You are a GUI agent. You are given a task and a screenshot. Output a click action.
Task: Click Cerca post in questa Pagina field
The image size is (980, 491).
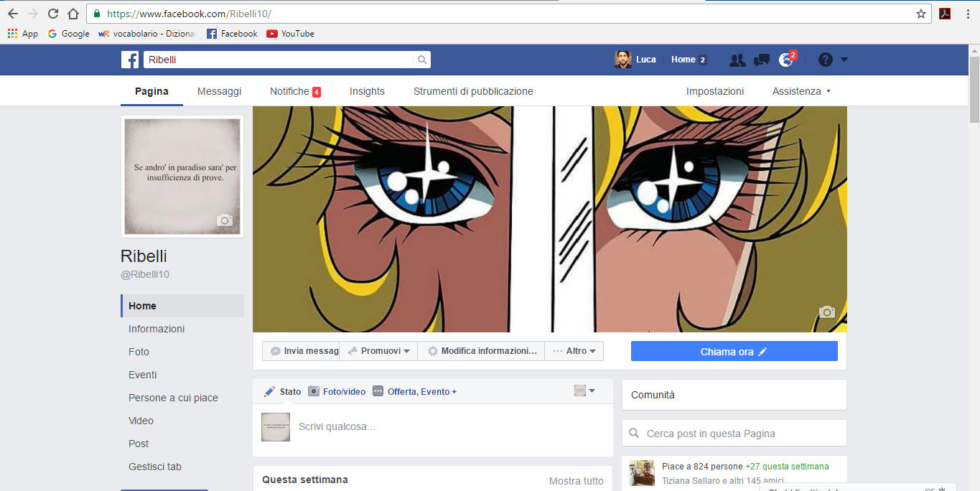click(x=734, y=433)
